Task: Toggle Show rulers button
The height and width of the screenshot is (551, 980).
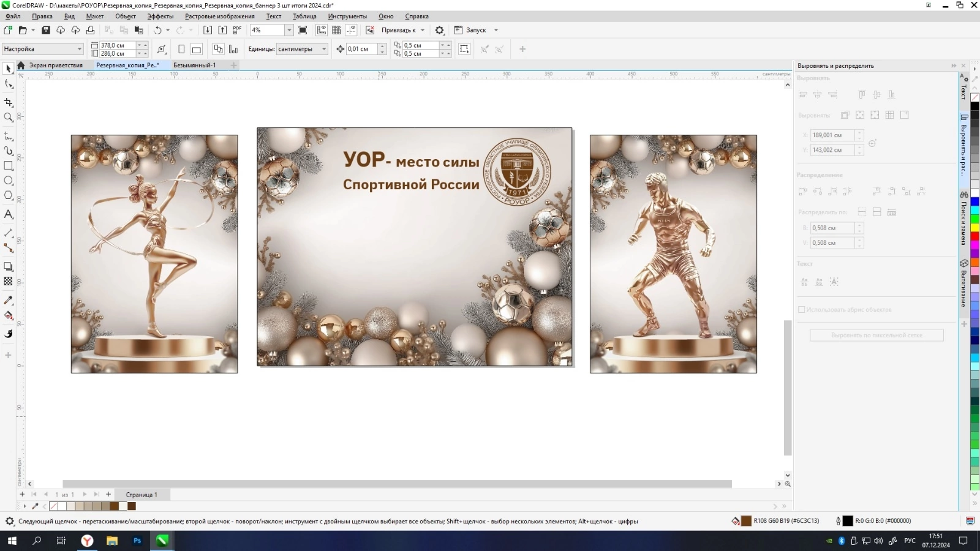Action: click(322, 30)
